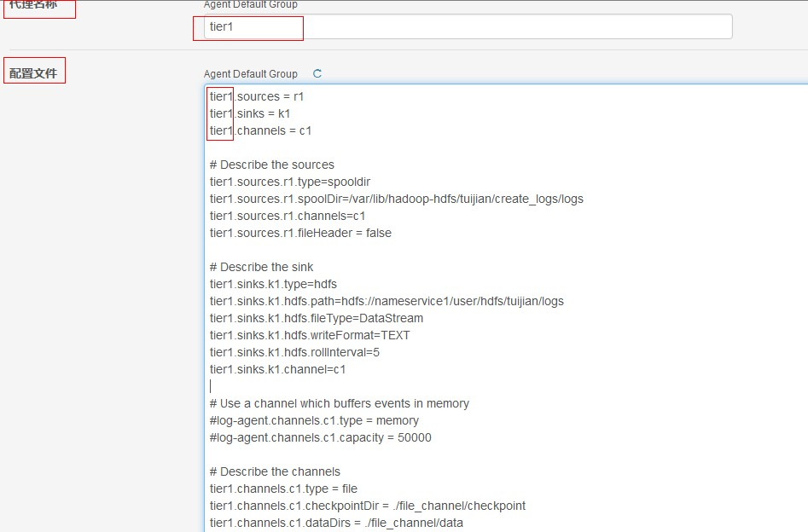Screen dimensions: 808x532
Task: Click the line 'tier1.sources.r1.fileHeader = false'
Action: (300, 232)
